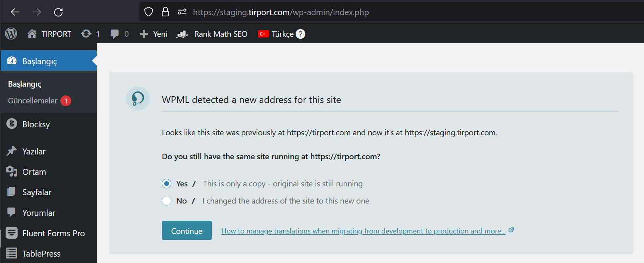Open the updates icon in admin bar
Viewport: 644px width, 263px height.
86,34
